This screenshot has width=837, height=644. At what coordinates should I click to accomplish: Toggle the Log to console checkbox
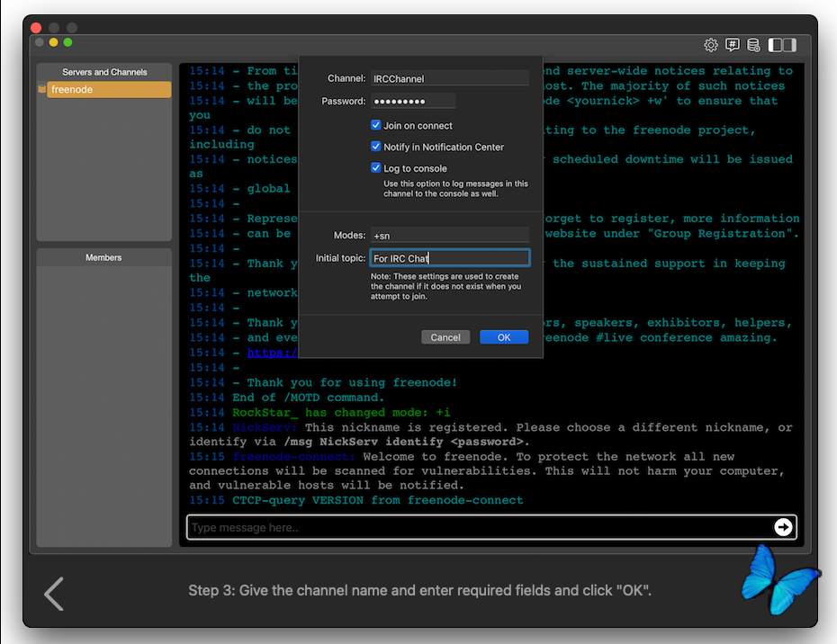(376, 168)
